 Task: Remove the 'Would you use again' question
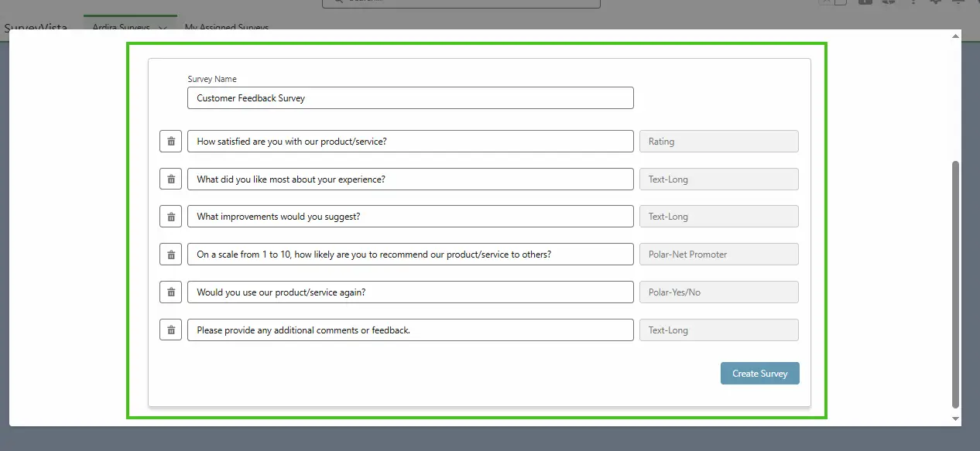(170, 292)
